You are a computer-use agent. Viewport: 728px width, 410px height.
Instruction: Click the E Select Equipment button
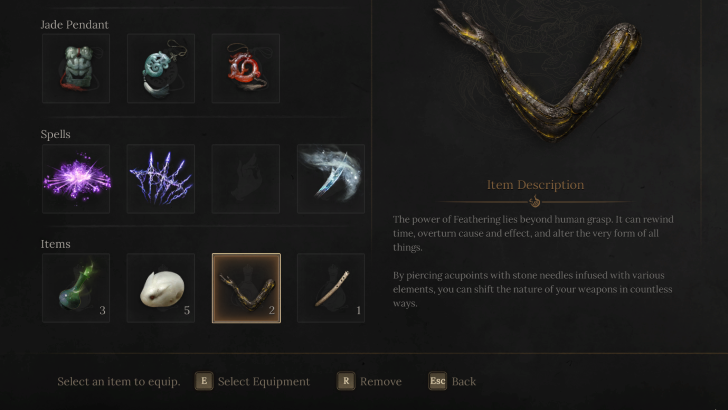[252, 381]
